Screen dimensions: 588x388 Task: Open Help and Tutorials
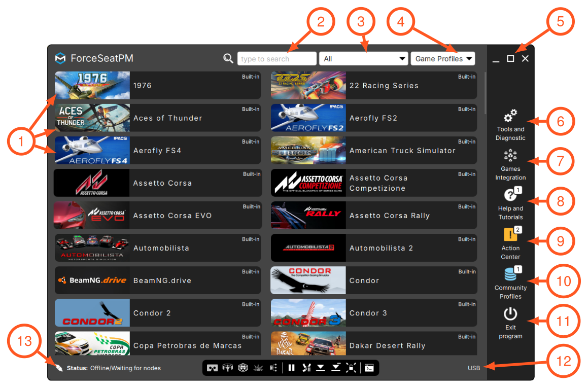tap(510, 205)
